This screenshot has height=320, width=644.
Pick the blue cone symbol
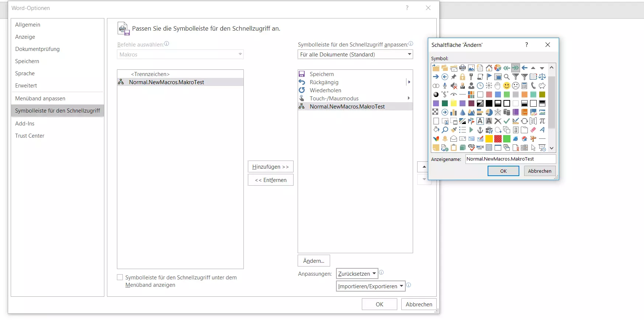463,112
